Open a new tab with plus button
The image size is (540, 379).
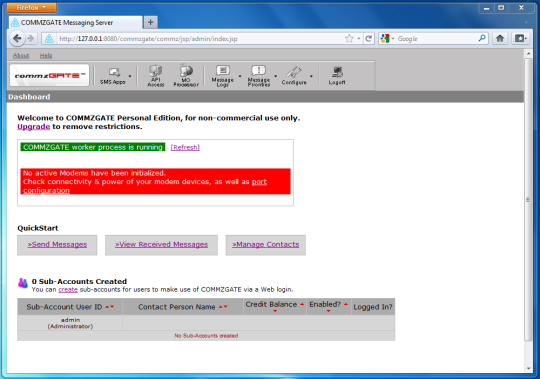(x=150, y=22)
